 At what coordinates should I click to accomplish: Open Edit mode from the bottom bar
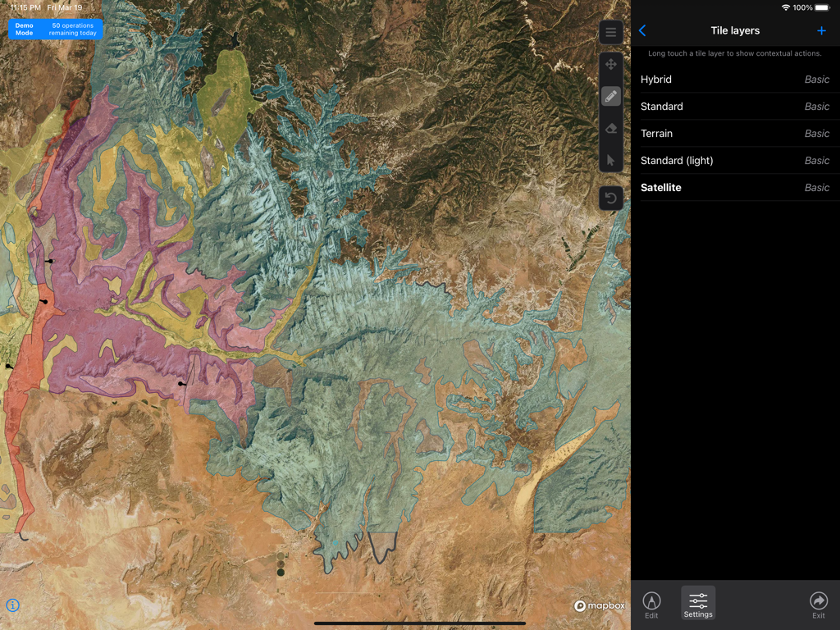click(x=651, y=604)
